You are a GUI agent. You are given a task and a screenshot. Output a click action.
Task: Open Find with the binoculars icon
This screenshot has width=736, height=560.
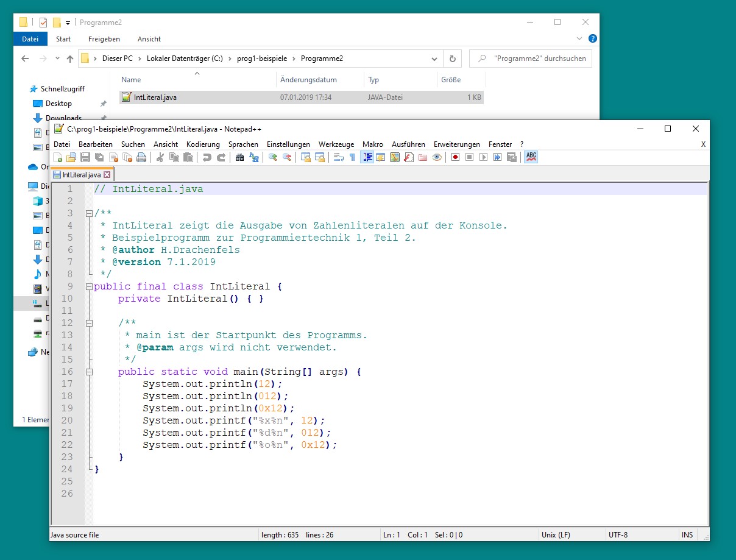[239, 157]
